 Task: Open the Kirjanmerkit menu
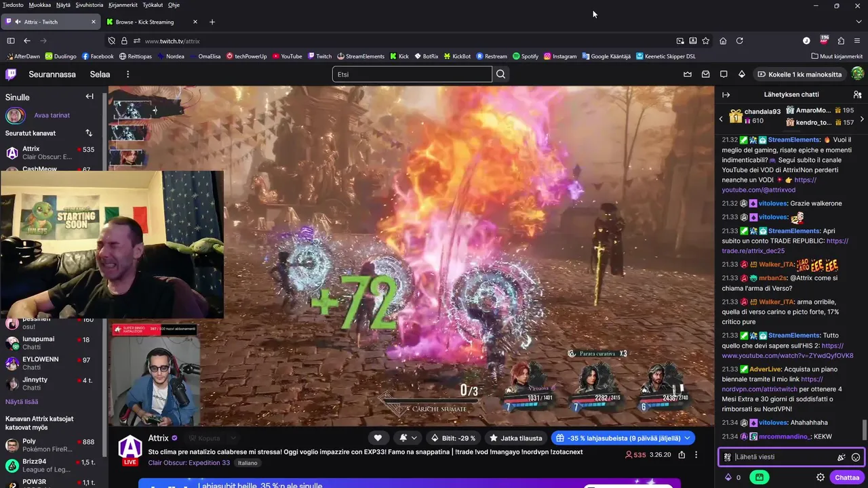click(121, 5)
